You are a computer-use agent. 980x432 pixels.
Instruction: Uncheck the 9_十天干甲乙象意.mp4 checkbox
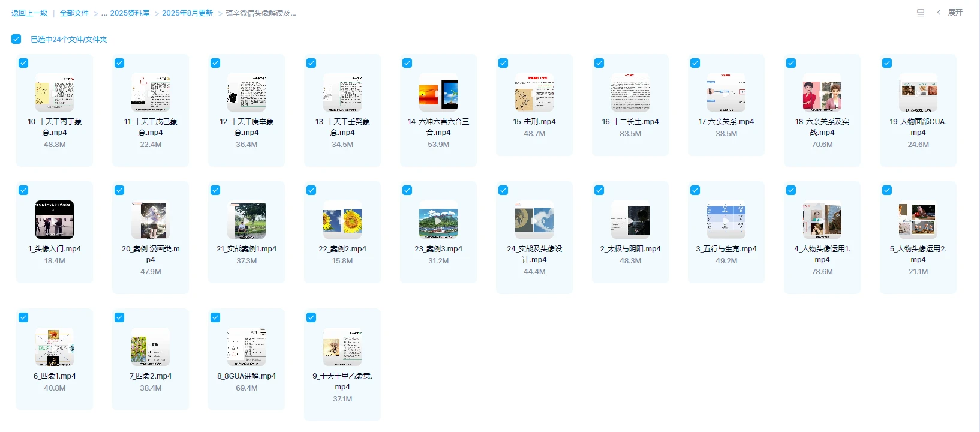click(311, 317)
